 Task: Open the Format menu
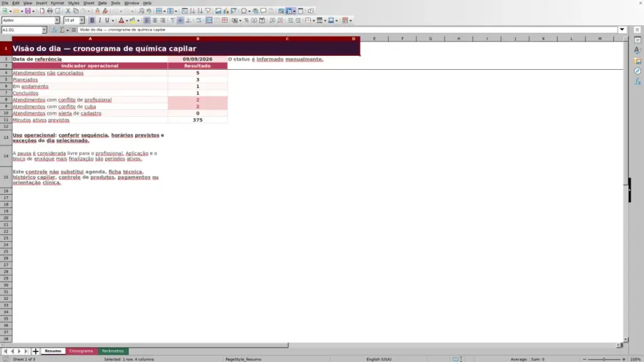[57, 3]
